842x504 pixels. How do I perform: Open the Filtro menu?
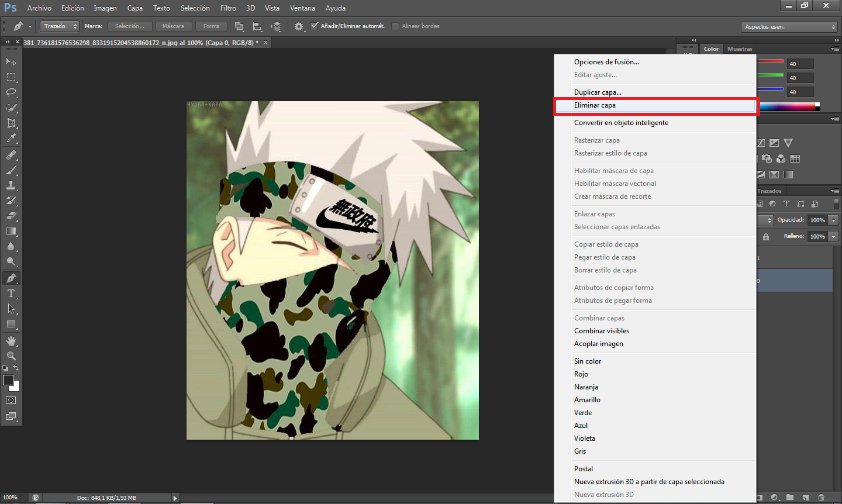tap(228, 8)
